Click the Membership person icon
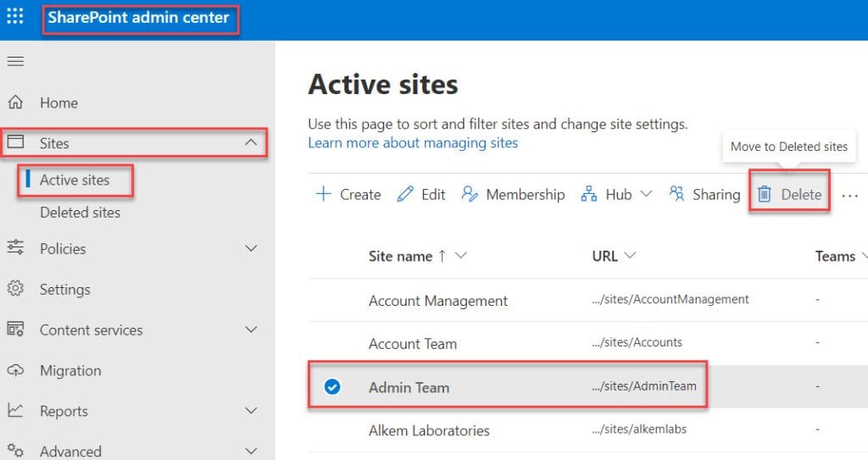The width and height of the screenshot is (868, 460). pyautogui.click(x=470, y=194)
